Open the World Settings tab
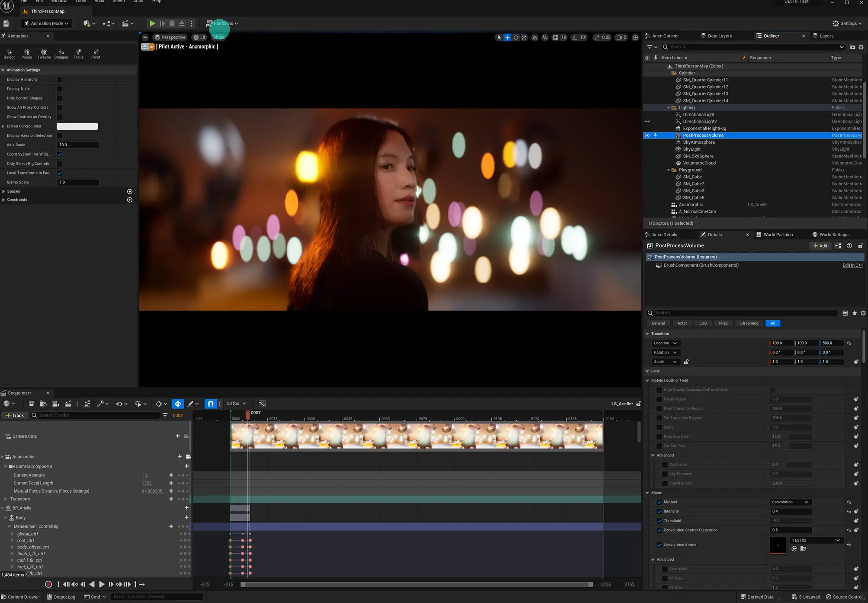Image resolution: width=868 pixels, height=603 pixels. coord(833,235)
